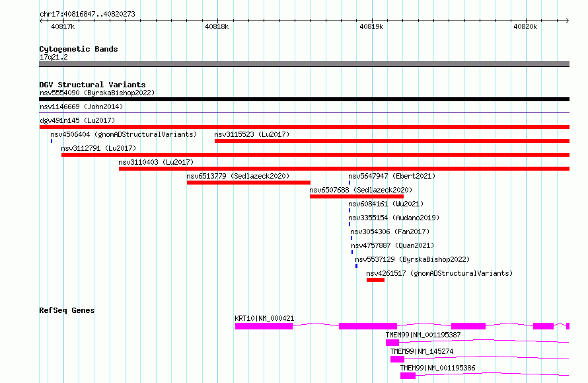Open the TMEM99|NM_001195387 gene label
The height and width of the screenshot is (383, 588).
point(423,335)
